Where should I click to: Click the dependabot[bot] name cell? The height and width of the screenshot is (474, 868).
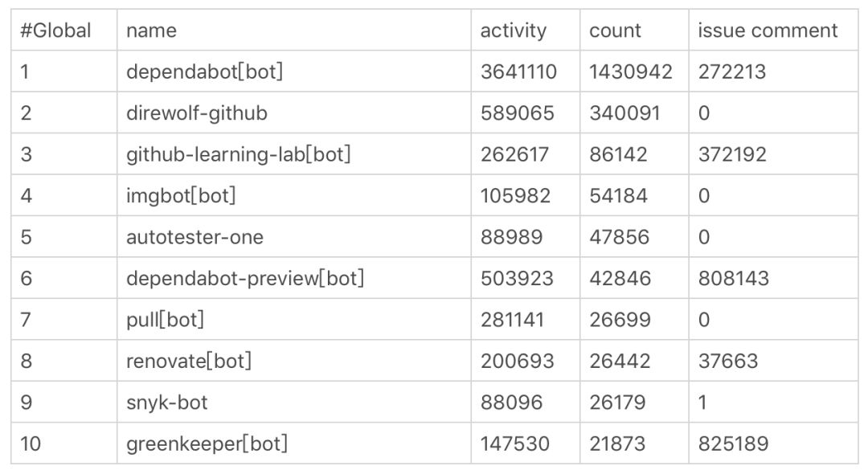204,72
